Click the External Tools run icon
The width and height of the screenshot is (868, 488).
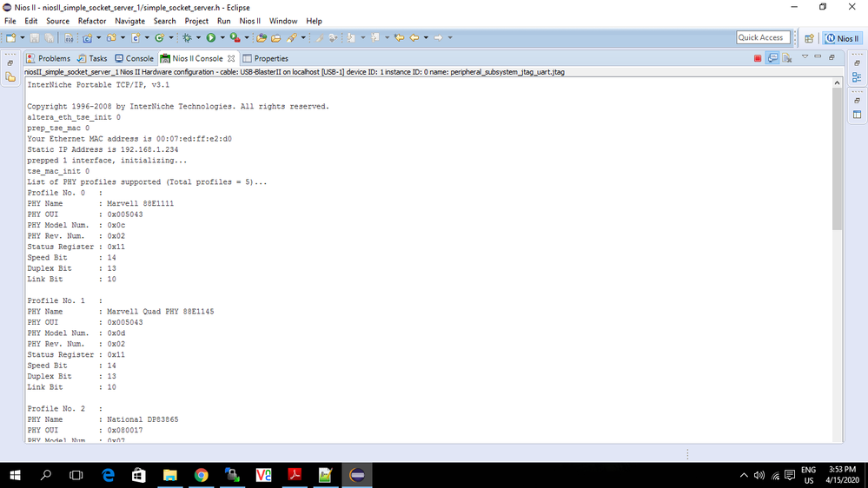point(235,37)
